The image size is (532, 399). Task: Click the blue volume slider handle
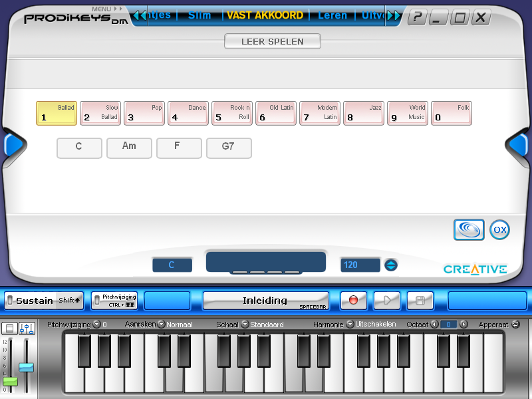coord(26,368)
